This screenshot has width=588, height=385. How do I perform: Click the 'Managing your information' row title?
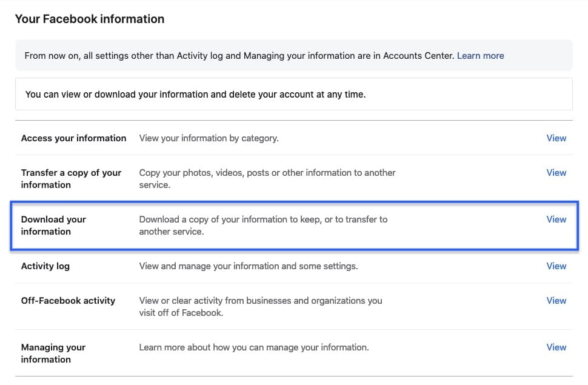(53, 353)
